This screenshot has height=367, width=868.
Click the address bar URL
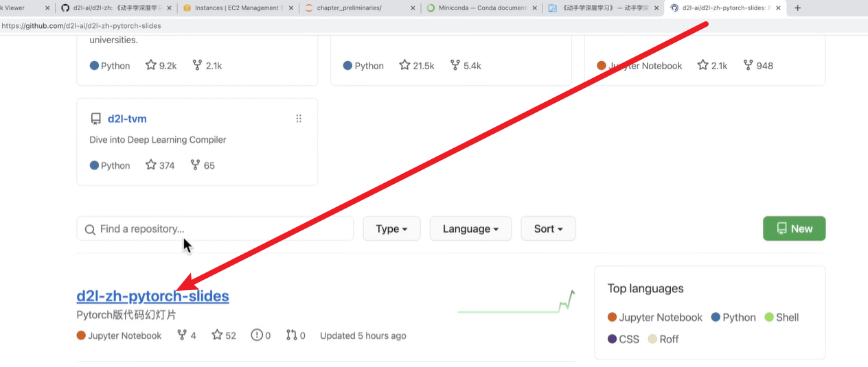point(81,25)
